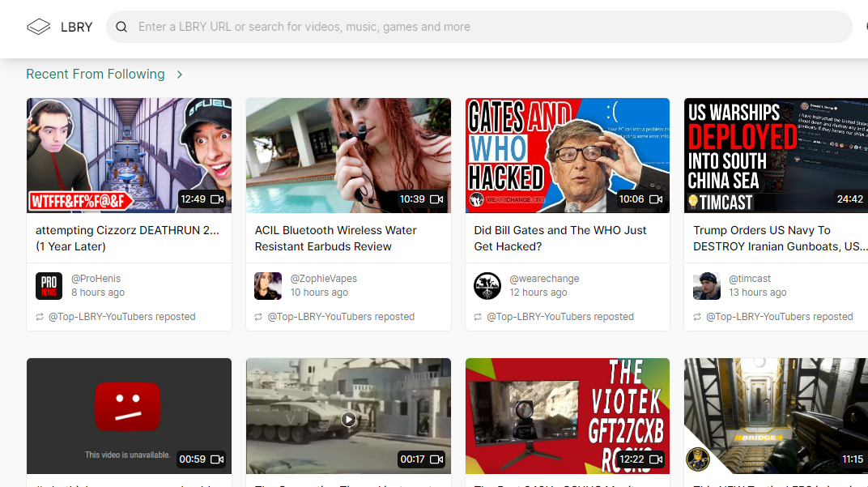Click the LBRY search input field
The width and height of the screenshot is (868, 487).
405,27
